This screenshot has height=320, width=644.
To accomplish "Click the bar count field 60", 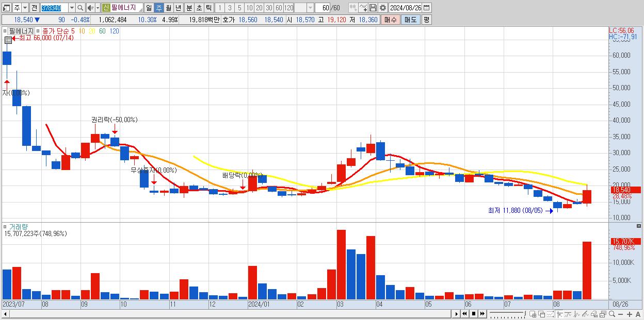I will click(322, 8).
